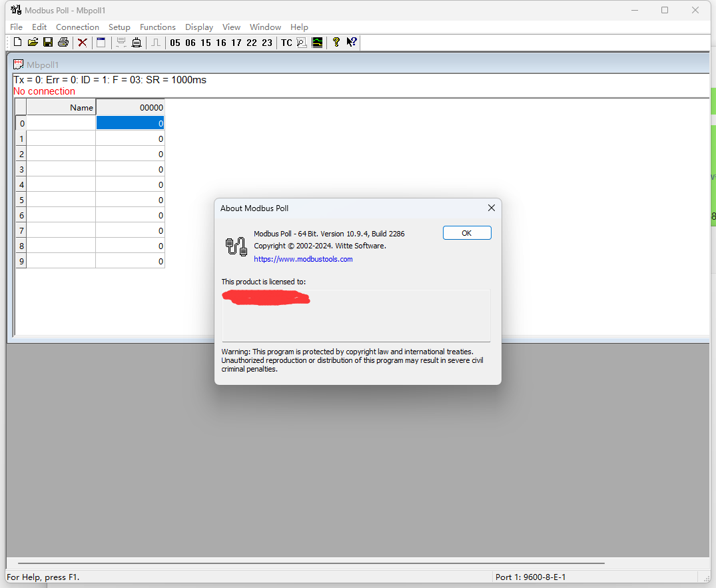Viewport: 716px width, 588px height.
Task: Click the Mbpoll1 child window icon
Action: tap(18, 64)
